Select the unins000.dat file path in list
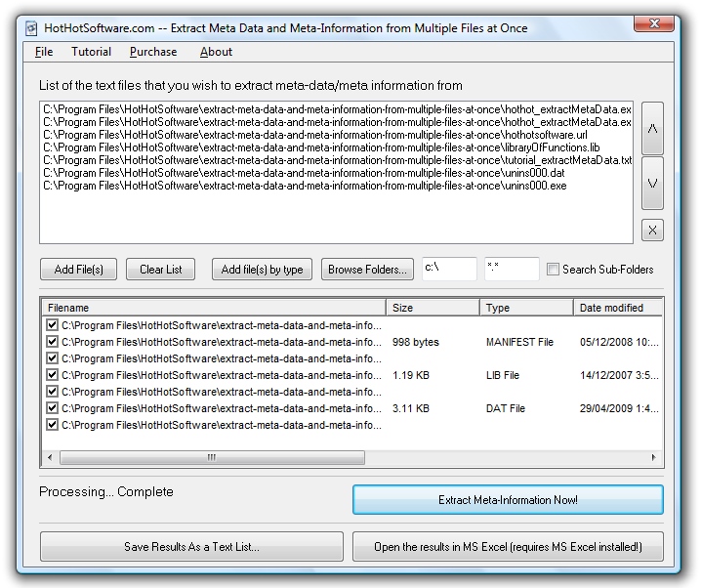Image resolution: width=701 pixels, height=588 pixels. 304,173
